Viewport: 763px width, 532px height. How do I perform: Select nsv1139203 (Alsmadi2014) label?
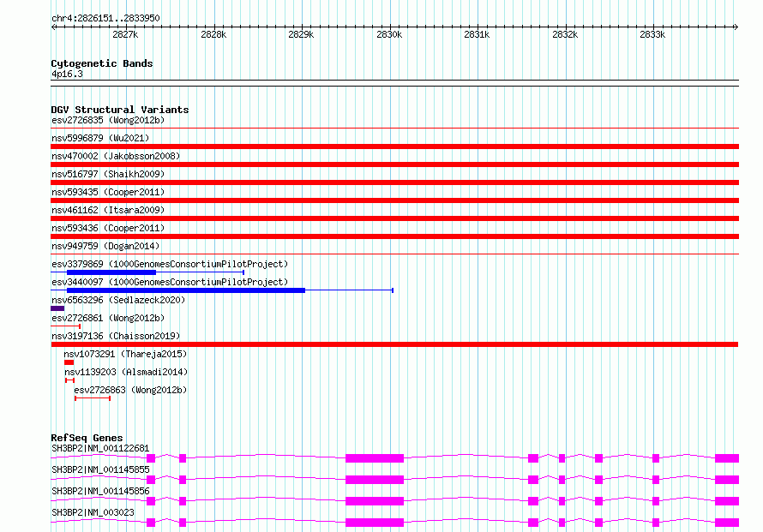coord(126,372)
